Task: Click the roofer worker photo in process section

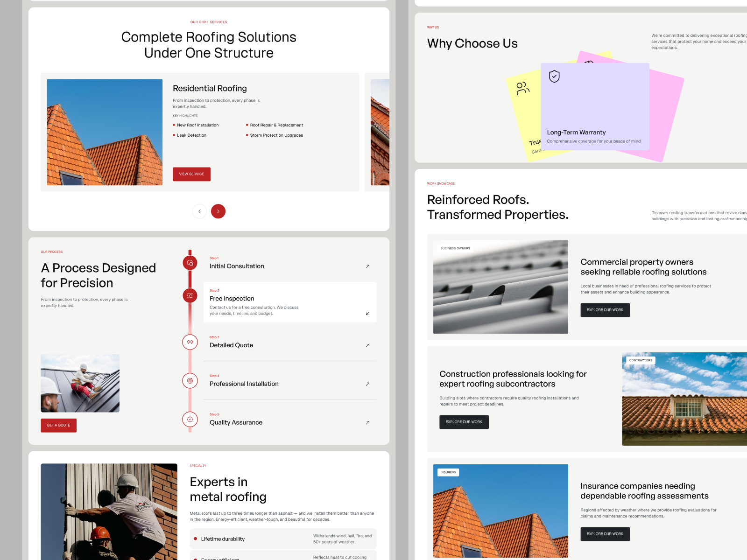Action: pos(80,383)
